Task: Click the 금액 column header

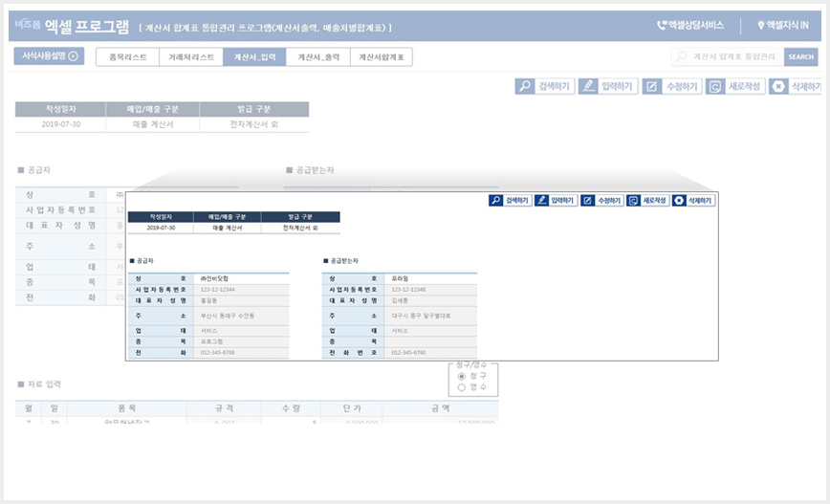Action: [441, 408]
